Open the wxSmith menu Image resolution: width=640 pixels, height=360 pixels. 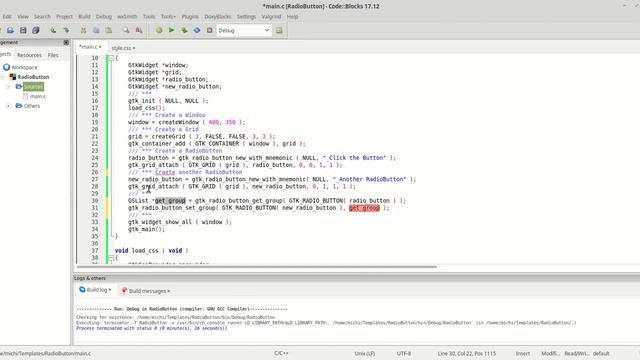pyautogui.click(x=127, y=17)
